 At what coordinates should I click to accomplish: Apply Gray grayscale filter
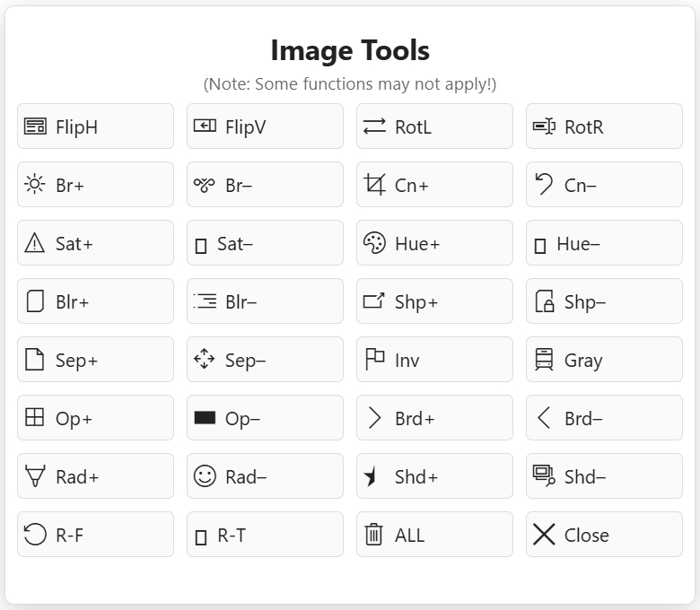pos(603,360)
